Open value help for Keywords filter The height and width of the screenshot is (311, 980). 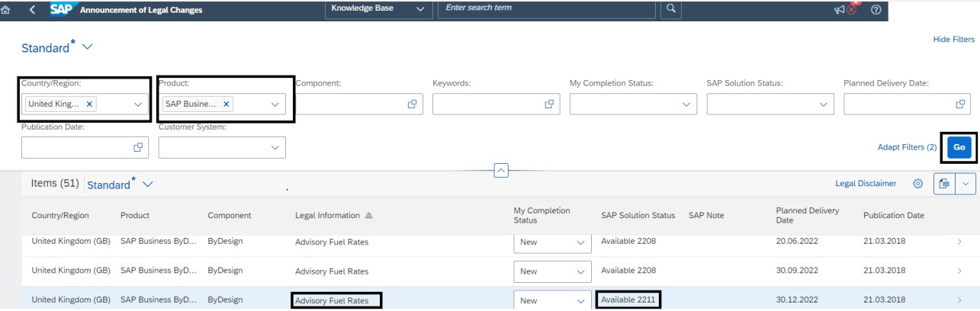tap(549, 104)
